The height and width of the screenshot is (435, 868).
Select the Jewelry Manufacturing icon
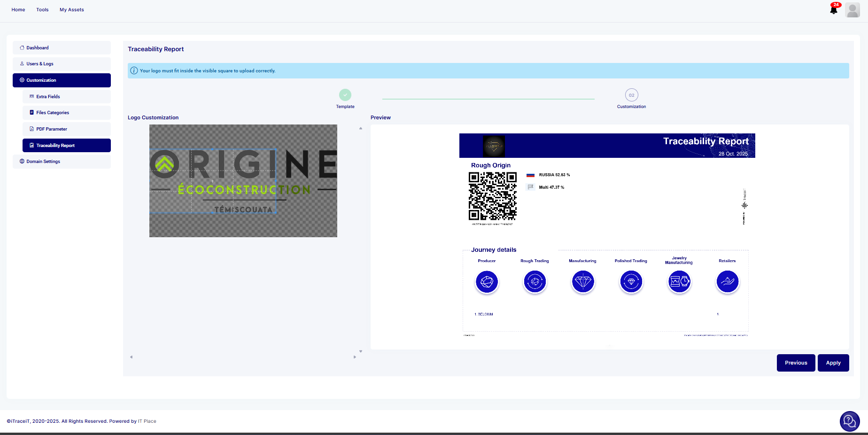(679, 282)
